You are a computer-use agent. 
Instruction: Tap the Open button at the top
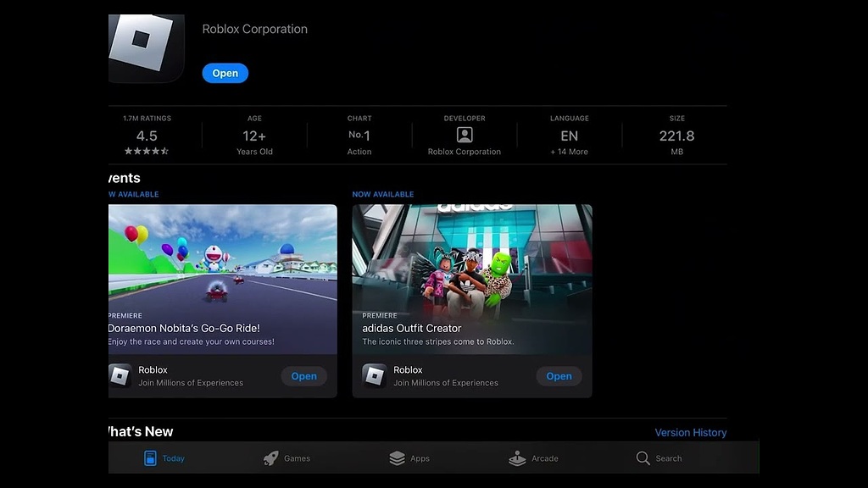click(x=225, y=73)
